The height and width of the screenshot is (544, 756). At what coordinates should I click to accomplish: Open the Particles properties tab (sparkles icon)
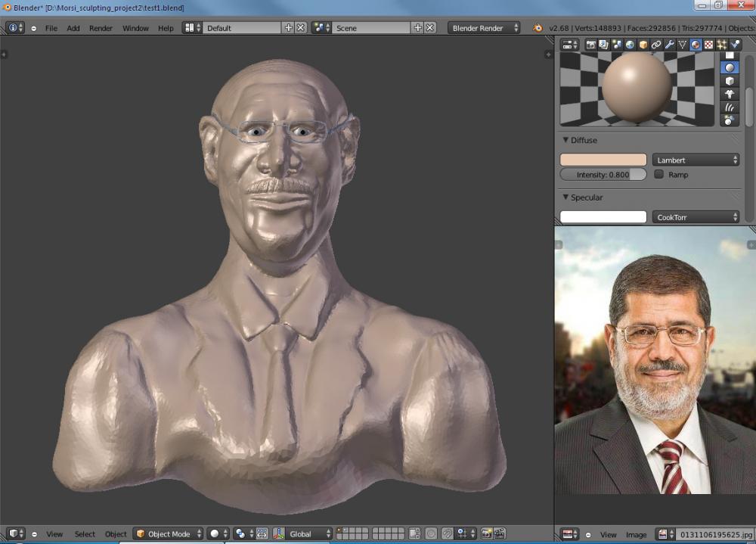click(x=722, y=45)
